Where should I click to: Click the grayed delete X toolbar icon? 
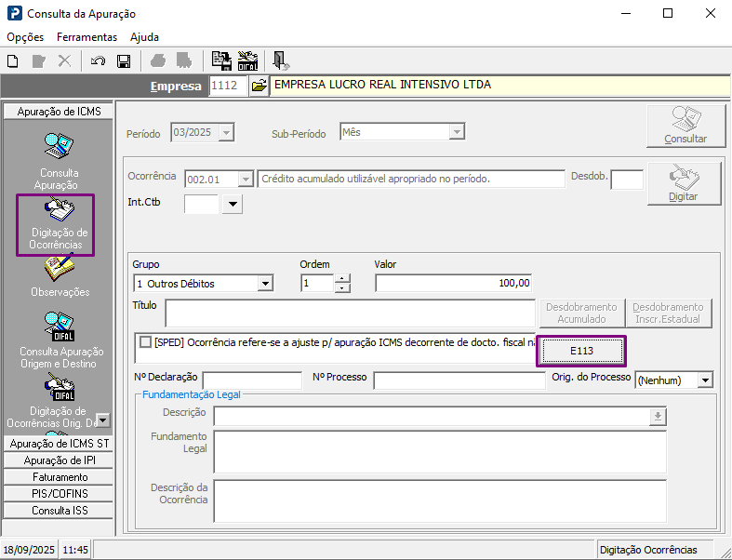pos(64,61)
